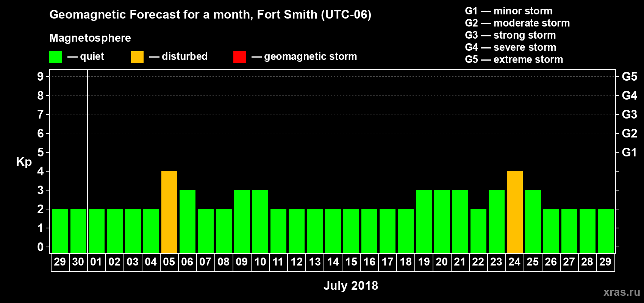Screen dimensions: 644x303
Task: Click the G3 label on right axis
Action: coord(630,114)
